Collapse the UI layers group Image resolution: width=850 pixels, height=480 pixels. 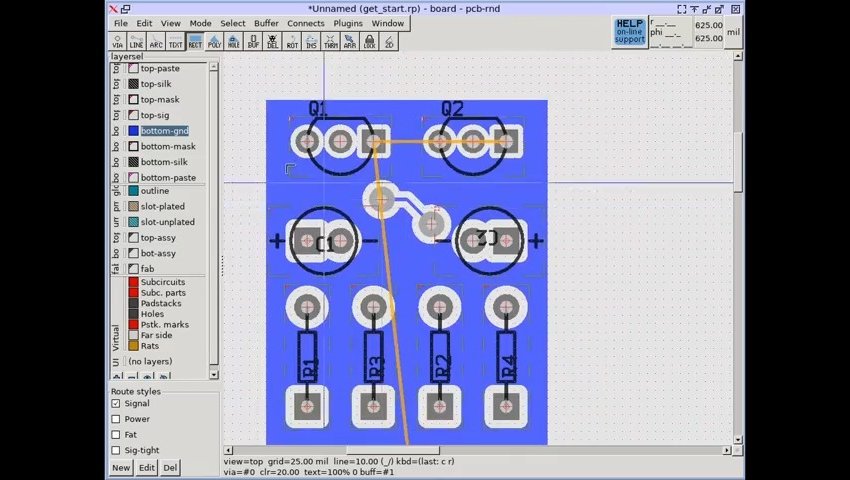click(x=116, y=361)
